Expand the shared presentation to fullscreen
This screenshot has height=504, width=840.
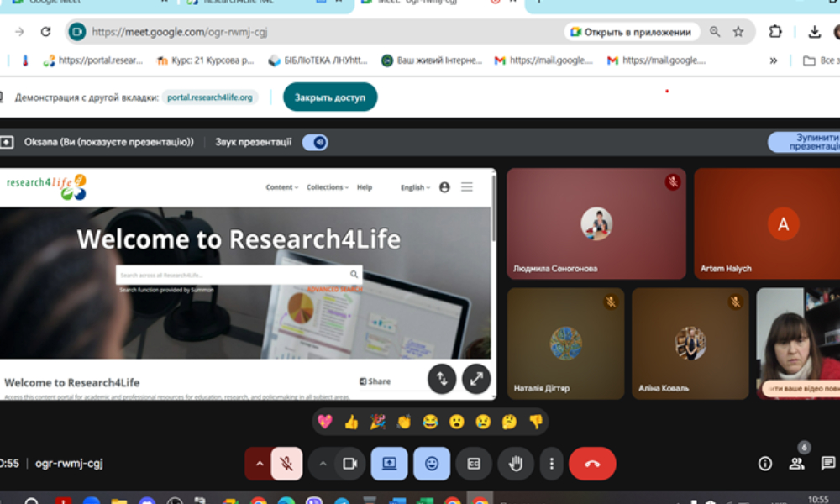[475, 379]
